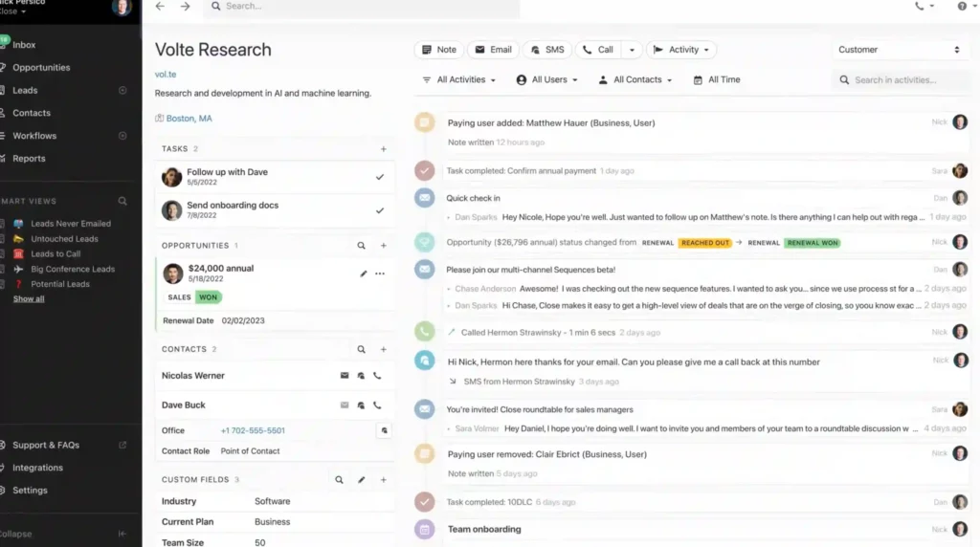
Task: Open the Customer status dropdown
Action: (x=899, y=50)
